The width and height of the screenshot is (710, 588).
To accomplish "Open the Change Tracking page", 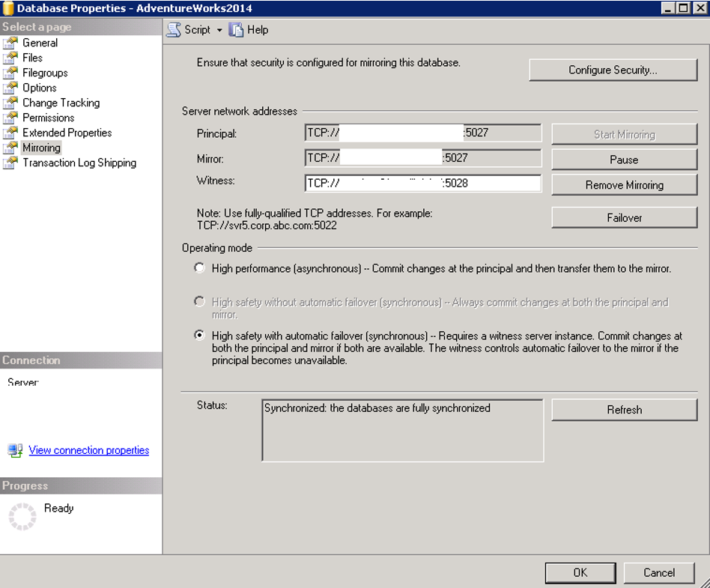I will coord(61,103).
